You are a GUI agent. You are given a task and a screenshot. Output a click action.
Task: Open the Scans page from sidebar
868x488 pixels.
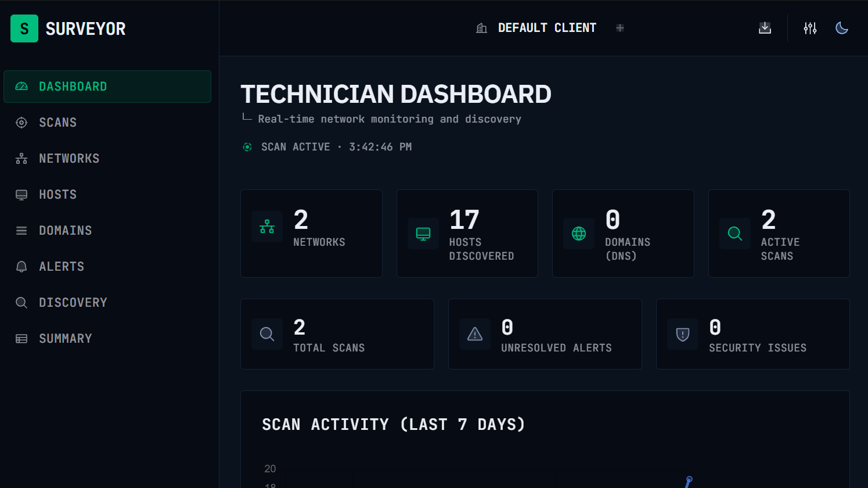point(57,123)
